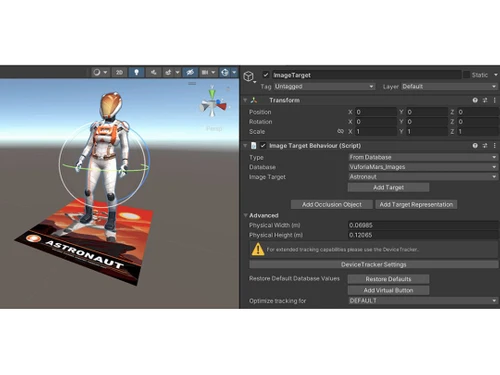Open the draw mode shading icon

pos(97,72)
